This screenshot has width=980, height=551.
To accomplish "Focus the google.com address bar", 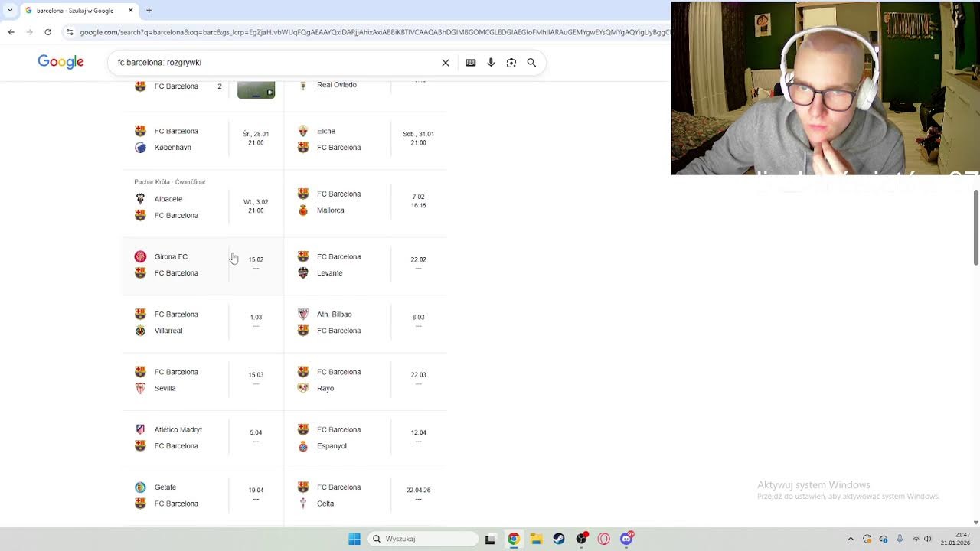I will tap(374, 32).
